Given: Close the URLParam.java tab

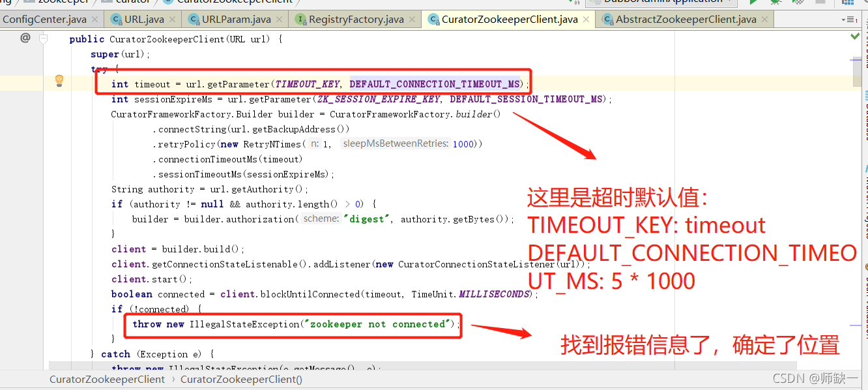Looking at the screenshot, I should 280,20.
